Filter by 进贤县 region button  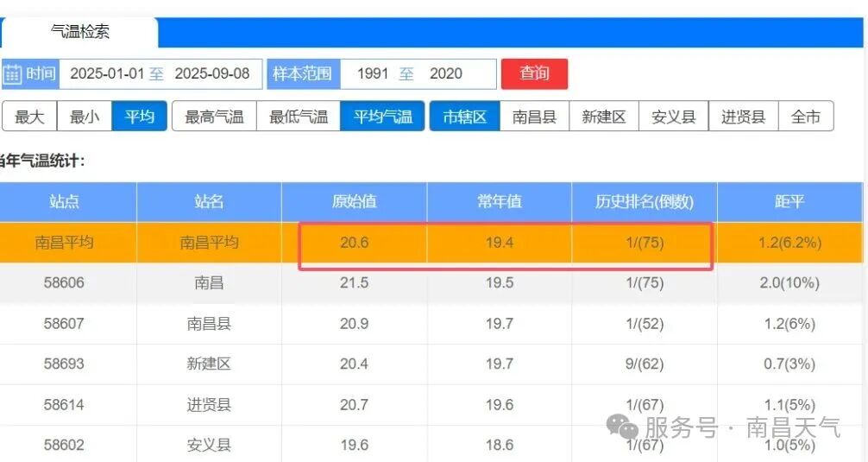[x=744, y=117]
